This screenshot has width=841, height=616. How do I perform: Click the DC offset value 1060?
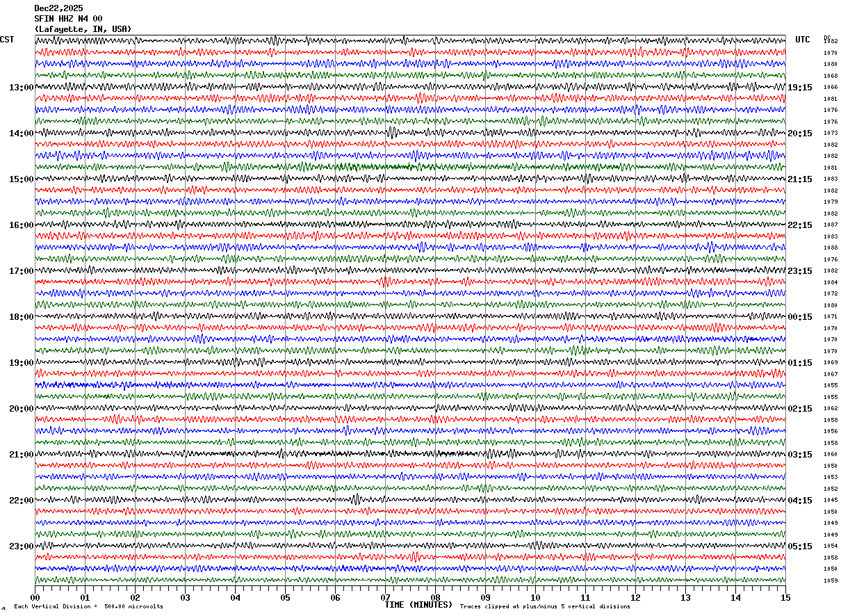tap(831, 455)
